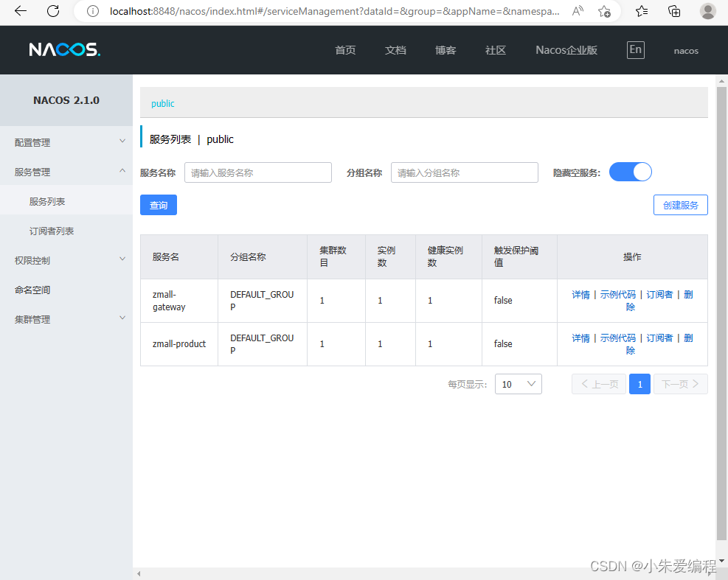Select 订阅者列表 in the sidebar
728x580 pixels.
coord(66,231)
